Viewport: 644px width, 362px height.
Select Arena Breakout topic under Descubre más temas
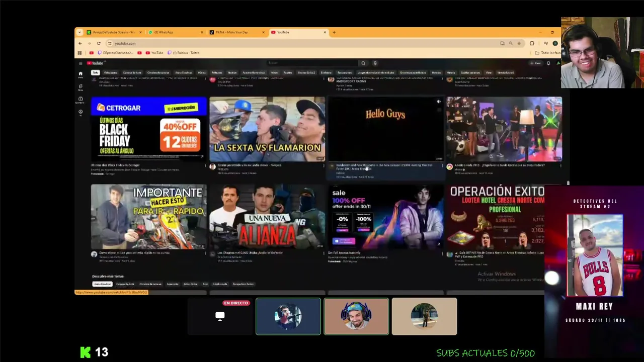tap(102, 284)
